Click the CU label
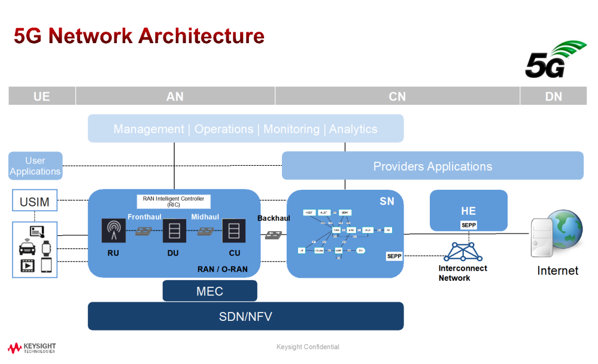Image resolution: width=598 pixels, height=364 pixels. tap(235, 253)
